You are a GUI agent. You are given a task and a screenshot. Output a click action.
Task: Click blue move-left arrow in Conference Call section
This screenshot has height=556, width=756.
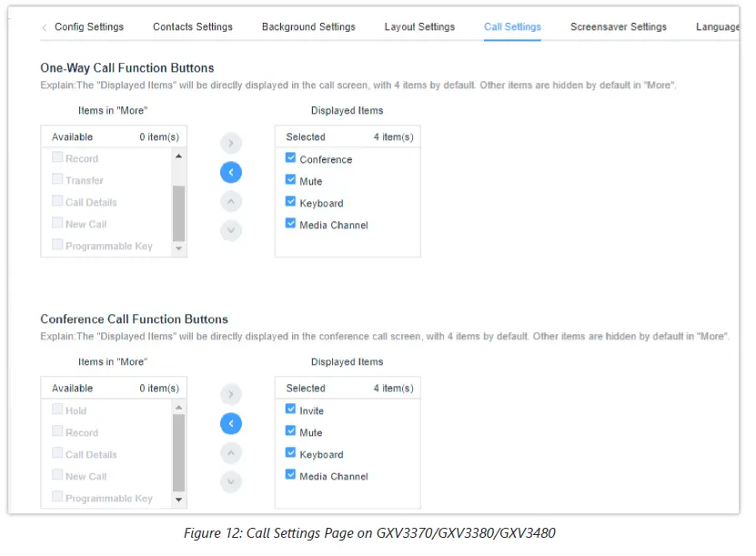coord(231,423)
